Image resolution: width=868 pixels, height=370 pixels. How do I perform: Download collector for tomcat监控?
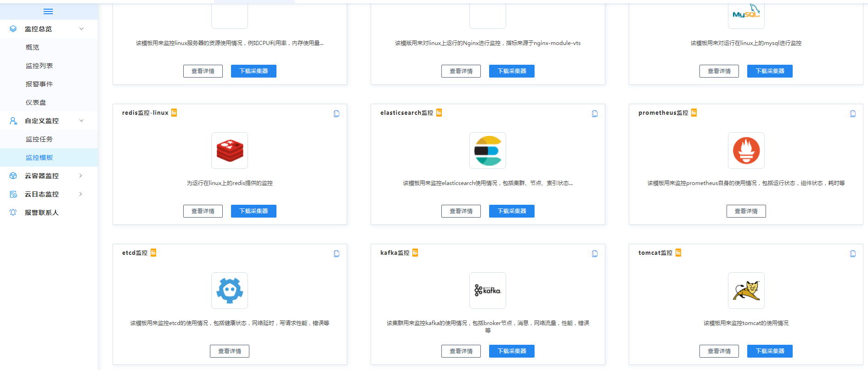coord(770,351)
